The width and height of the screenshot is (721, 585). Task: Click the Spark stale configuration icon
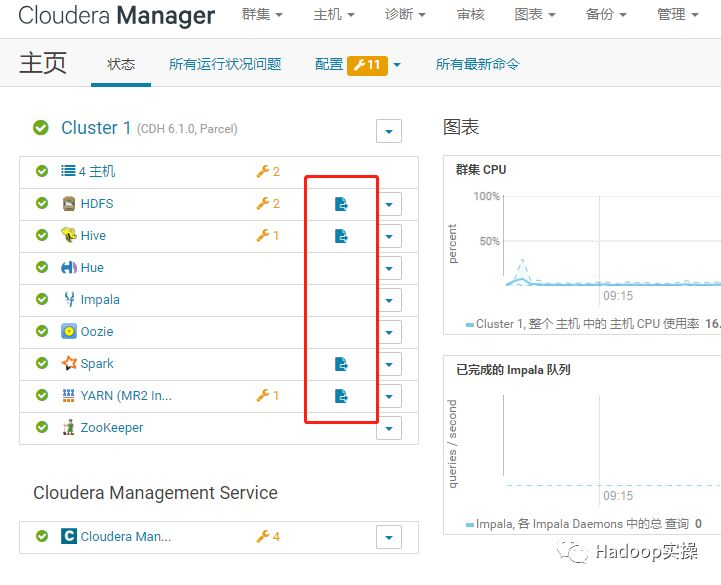click(x=341, y=364)
